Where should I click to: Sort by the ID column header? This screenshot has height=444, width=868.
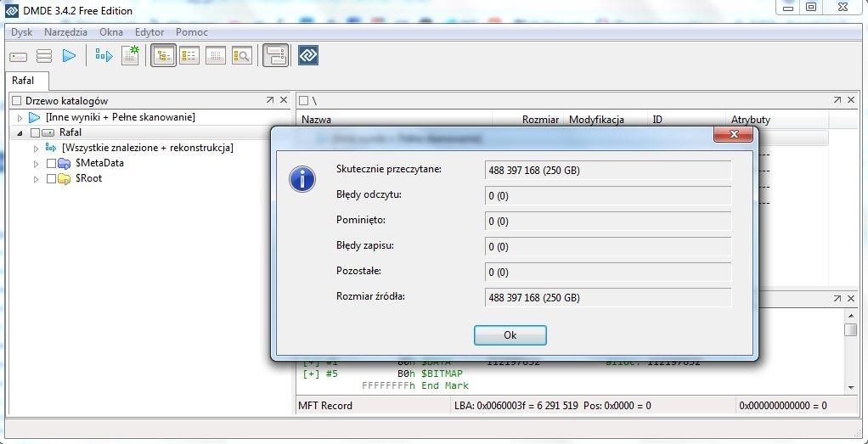tap(687, 120)
